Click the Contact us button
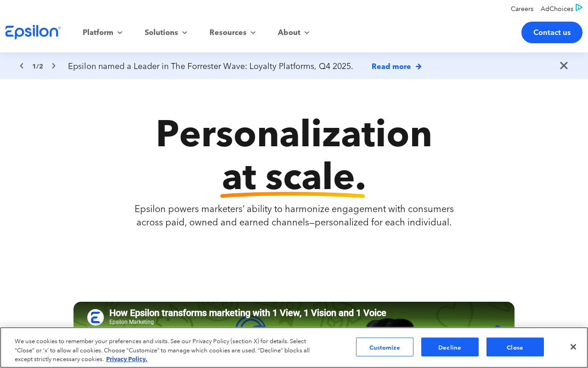Image resolution: width=588 pixels, height=368 pixels. [x=552, y=32]
